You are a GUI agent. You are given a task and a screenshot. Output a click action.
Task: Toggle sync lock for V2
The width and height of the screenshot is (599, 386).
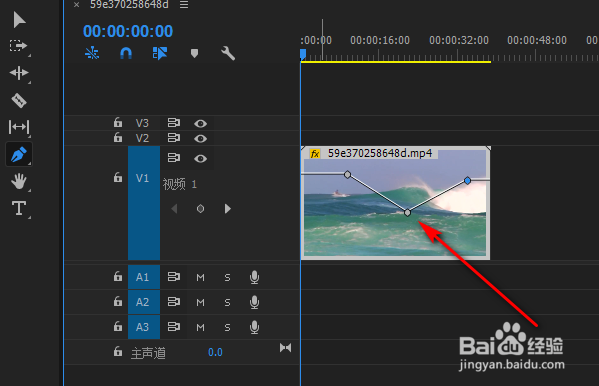pos(173,138)
